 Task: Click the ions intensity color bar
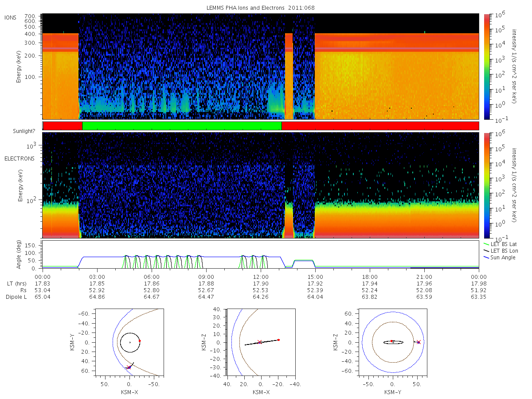(487, 66)
